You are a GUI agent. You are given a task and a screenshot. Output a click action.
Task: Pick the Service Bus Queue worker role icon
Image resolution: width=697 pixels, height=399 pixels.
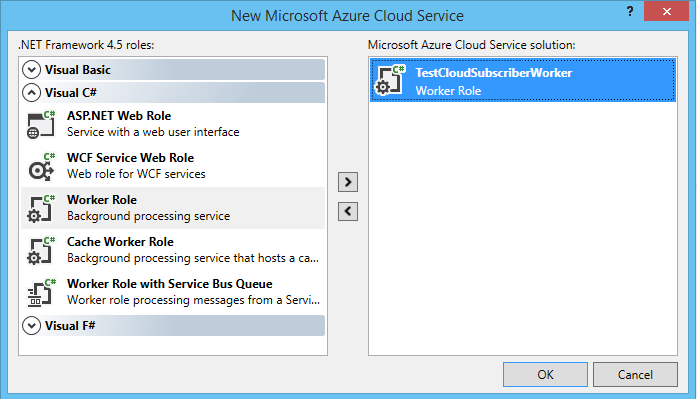[41, 292]
